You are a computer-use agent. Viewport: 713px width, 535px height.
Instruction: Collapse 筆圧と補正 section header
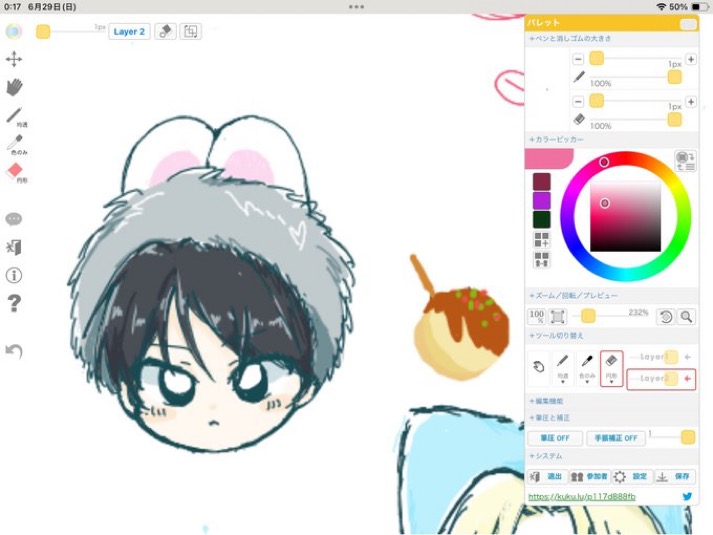(612, 418)
